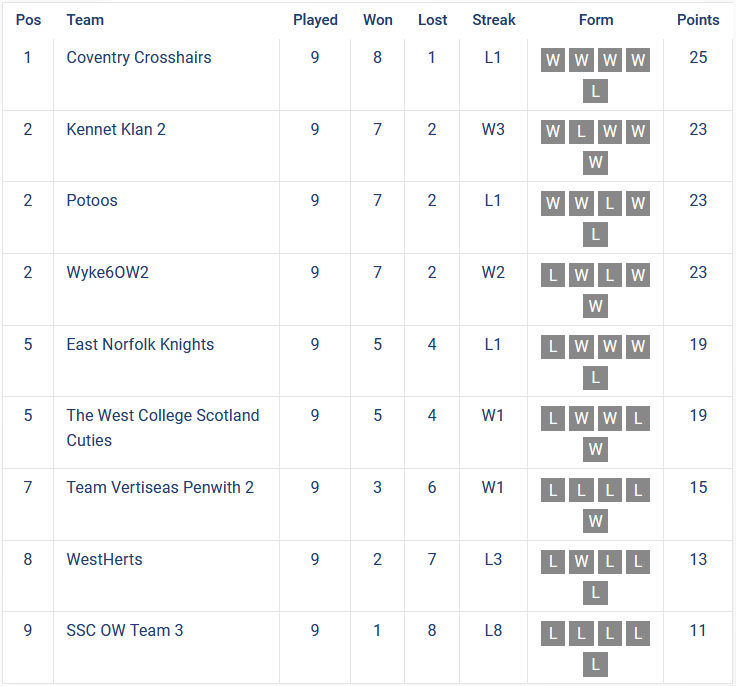The height and width of the screenshot is (686, 736).
Task: Select Team Vertiseas Penwith 2
Action: tap(160, 487)
